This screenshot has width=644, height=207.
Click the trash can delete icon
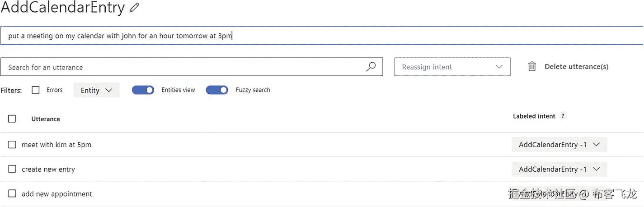(532, 67)
